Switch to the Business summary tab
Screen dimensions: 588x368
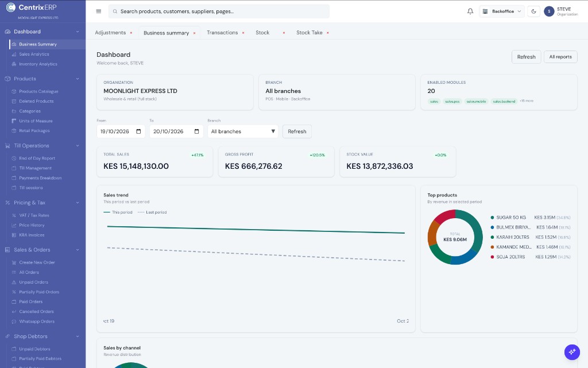click(166, 33)
